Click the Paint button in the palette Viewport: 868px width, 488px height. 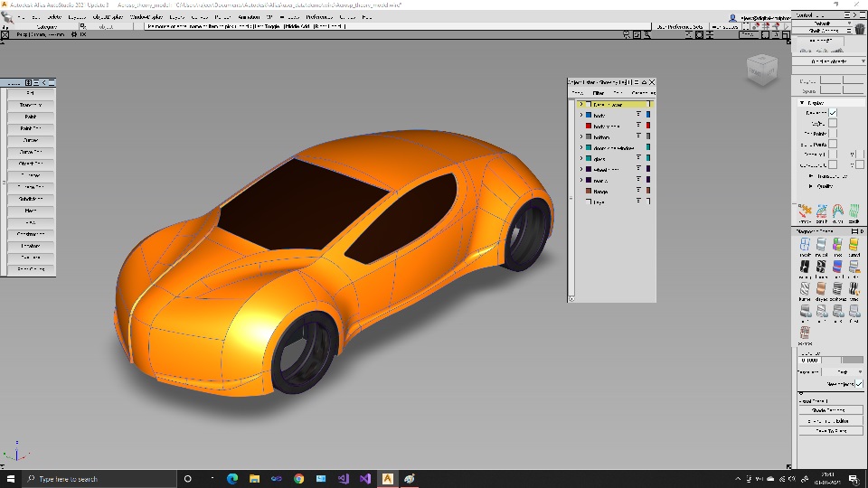tap(31, 117)
